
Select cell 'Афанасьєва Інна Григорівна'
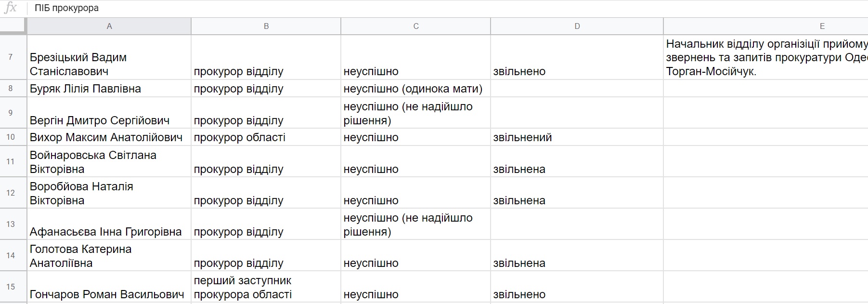(x=109, y=225)
